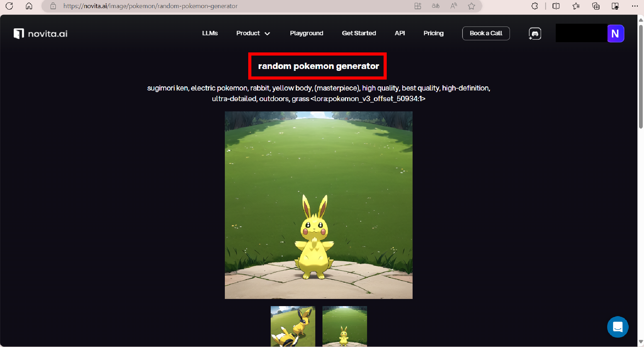Image resolution: width=644 pixels, height=347 pixels.
Task: Select the running pokemon thumbnail
Action: click(293, 326)
